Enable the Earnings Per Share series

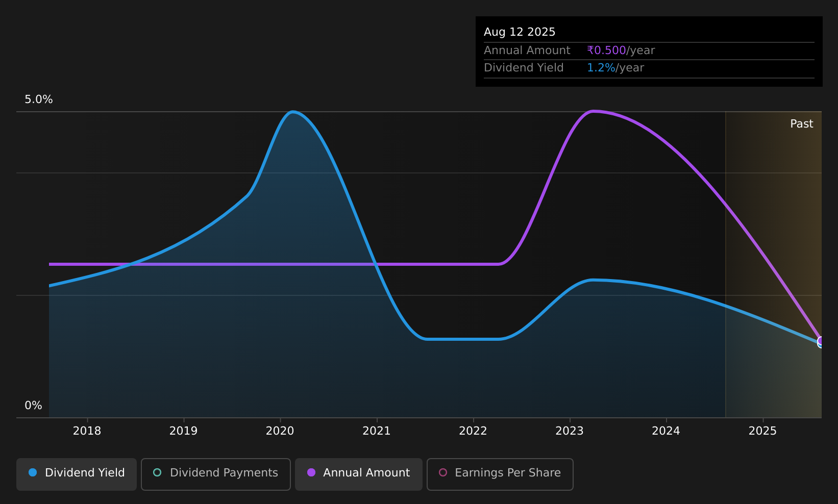pyautogui.click(x=500, y=474)
